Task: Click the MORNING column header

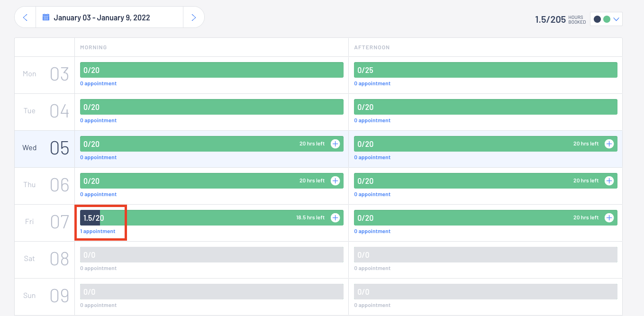Action: point(93,47)
